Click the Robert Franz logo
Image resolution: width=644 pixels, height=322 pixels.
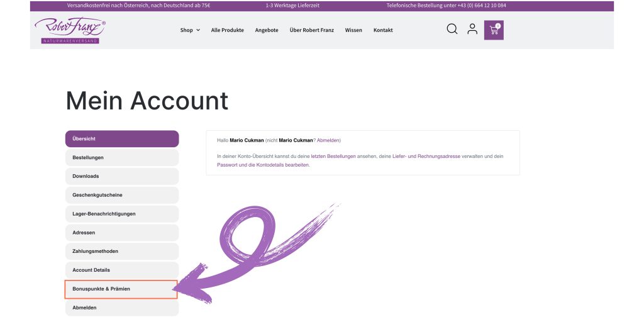(70, 30)
